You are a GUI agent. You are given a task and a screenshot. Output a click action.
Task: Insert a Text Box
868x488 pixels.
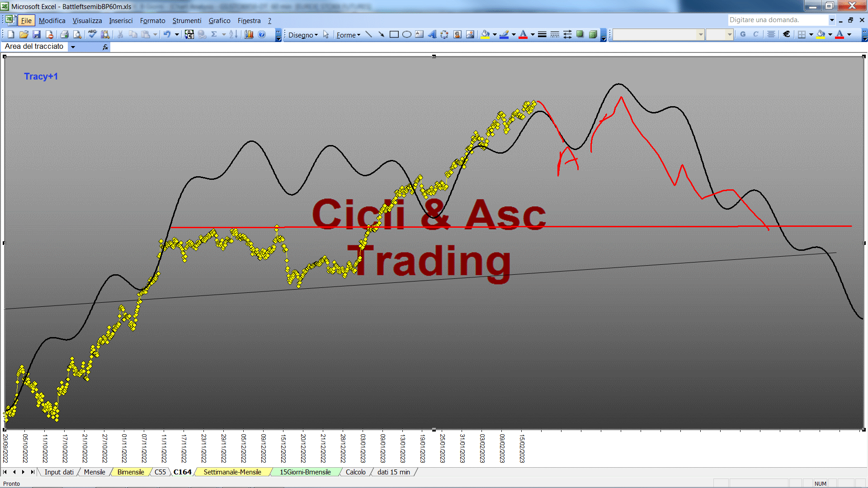click(420, 34)
